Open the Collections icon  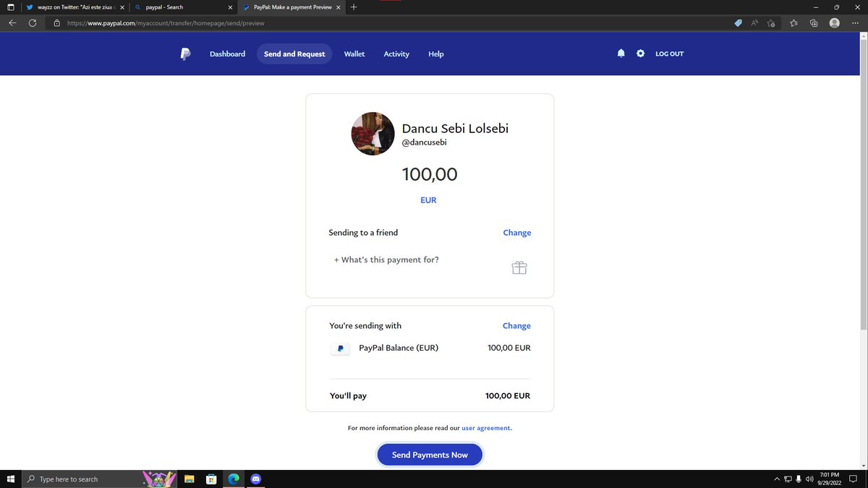click(814, 23)
